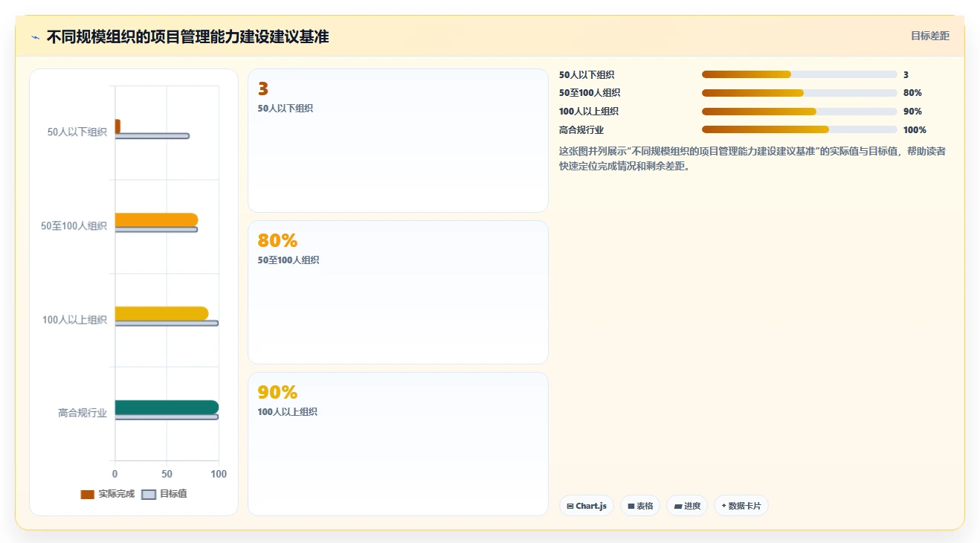Screen dimensions: 980x543
Task: Select the 80% data card
Action: pyautogui.click(x=398, y=292)
